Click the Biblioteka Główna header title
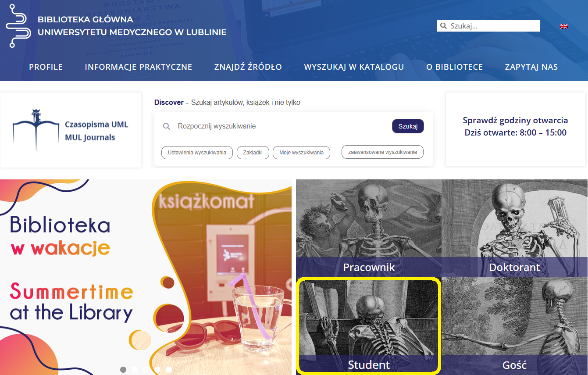 pos(132,26)
